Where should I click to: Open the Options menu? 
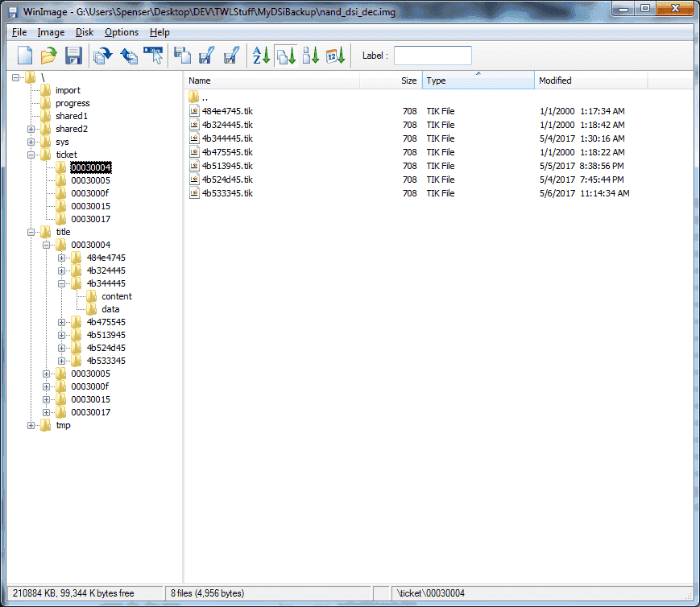pyautogui.click(x=122, y=32)
